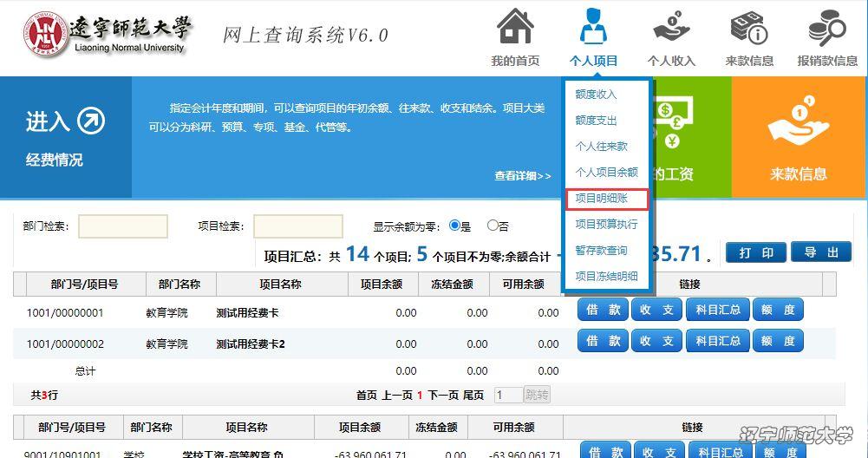Click the 部门检索 input field
This screenshot has height=458, width=868.
tap(122, 226)
